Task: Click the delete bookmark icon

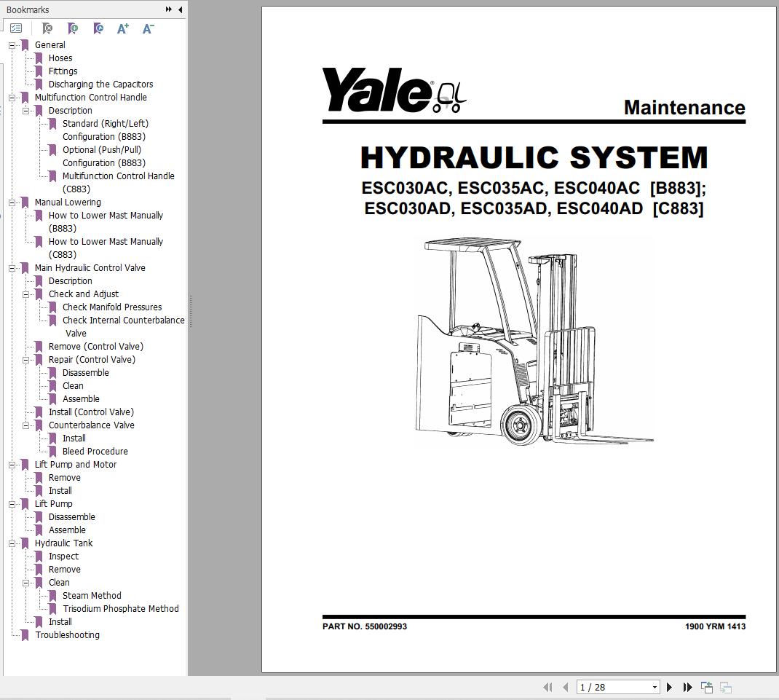Action: pos(47,28)
